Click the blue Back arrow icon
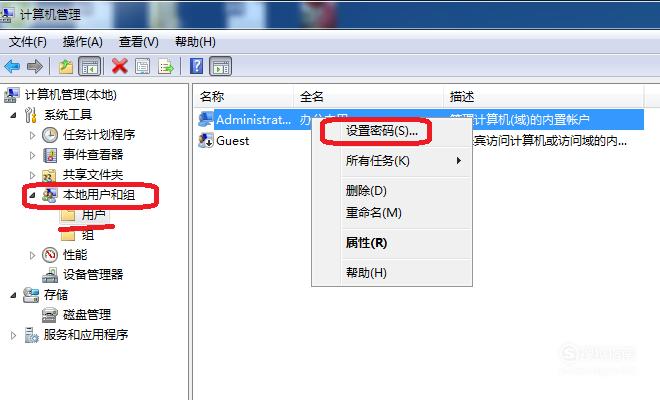Image resolution: width=660 pixels, height=400 pixels. [12, 66]
